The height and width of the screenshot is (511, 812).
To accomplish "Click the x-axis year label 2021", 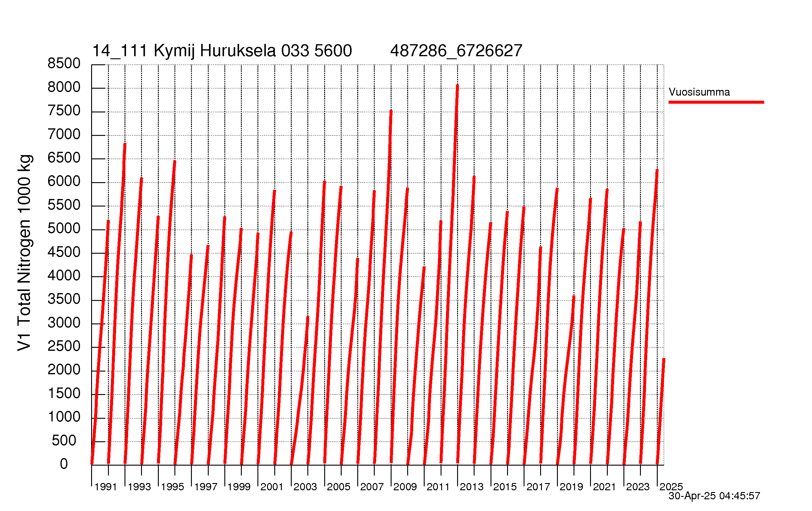I will click(x=604, y=487).
